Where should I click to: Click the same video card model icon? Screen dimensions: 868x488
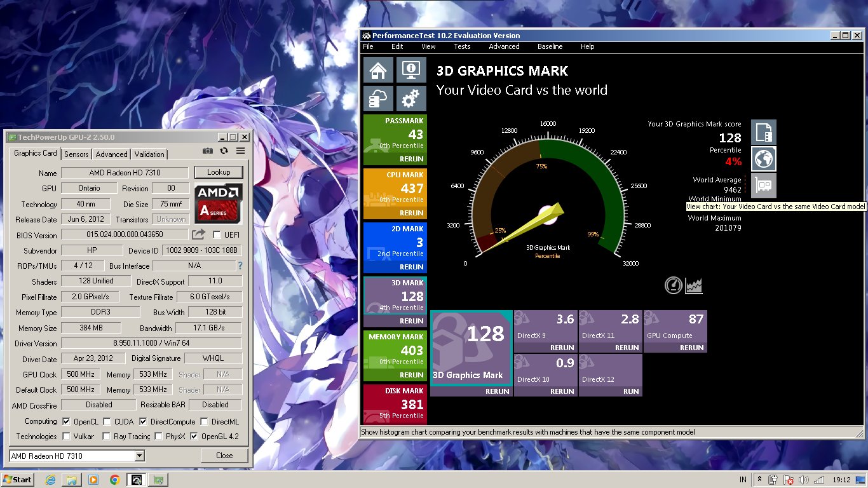pyautogui.click(x=764, y=186)
